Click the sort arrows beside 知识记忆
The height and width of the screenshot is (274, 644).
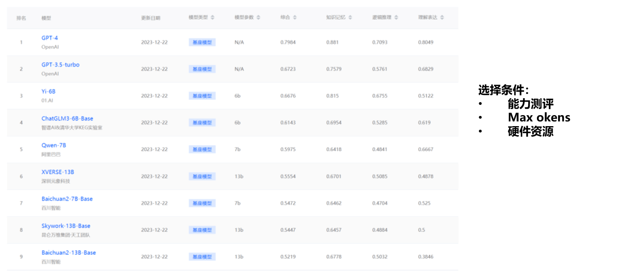tap(350, 17)
